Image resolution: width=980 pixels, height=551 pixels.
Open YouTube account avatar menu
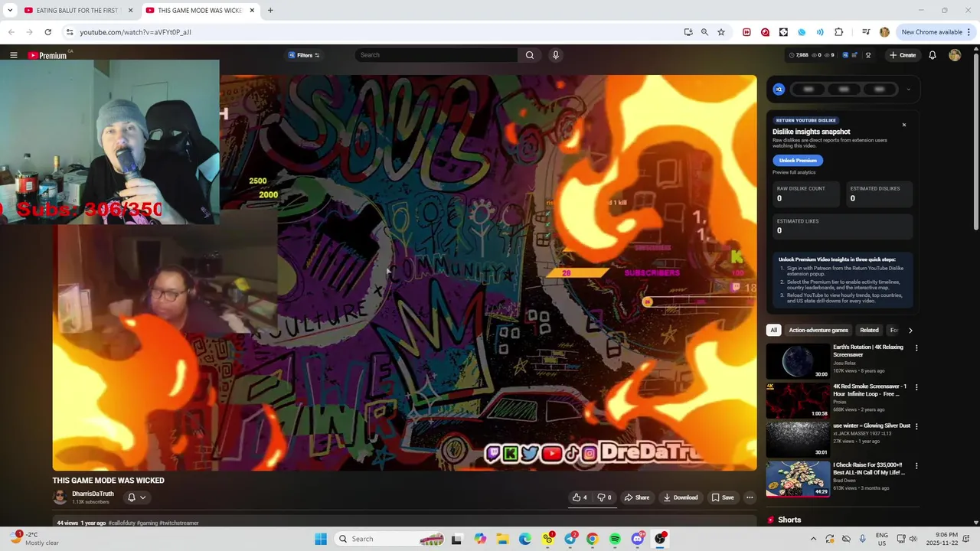click(955, 55)
